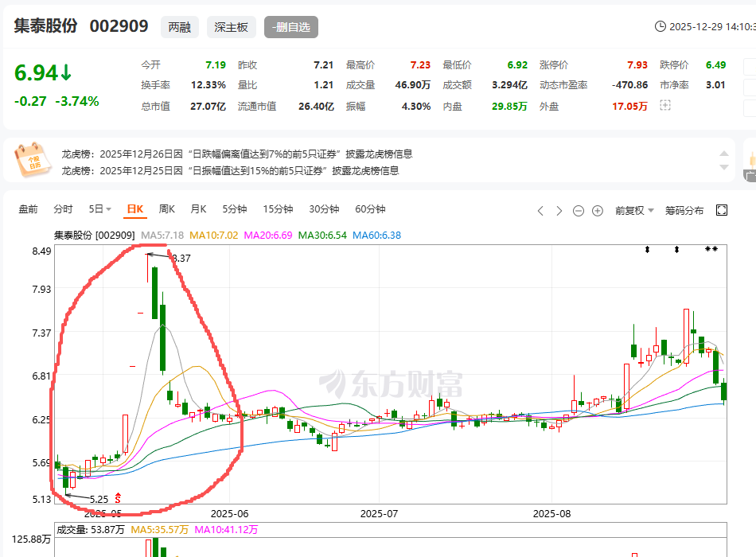This screenshot has width=756, height=557.
Task: Switch to 5分钟 chart tab
Action: click(x=235, y=209)
